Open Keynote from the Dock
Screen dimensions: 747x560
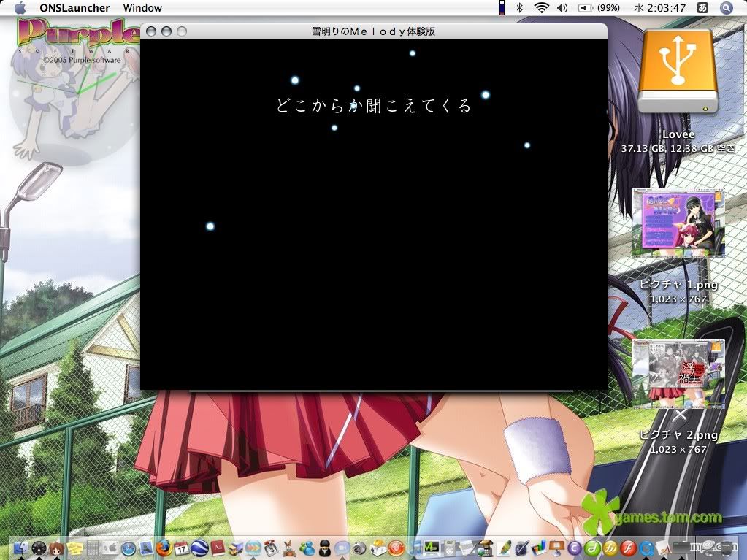[557, 548]
